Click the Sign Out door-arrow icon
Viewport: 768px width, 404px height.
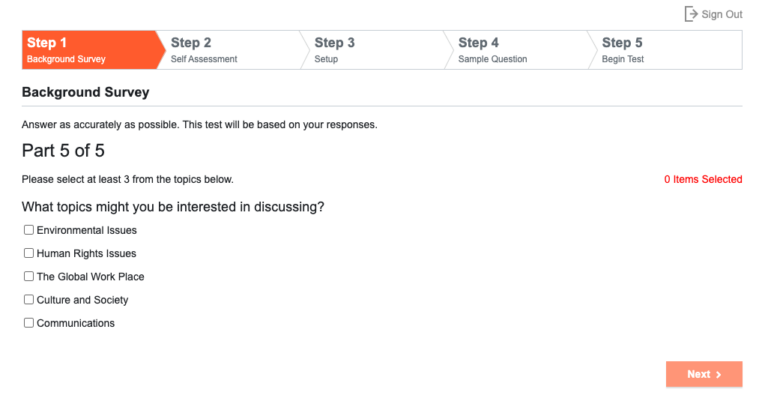pyautogui.click(x=691, y=14)
